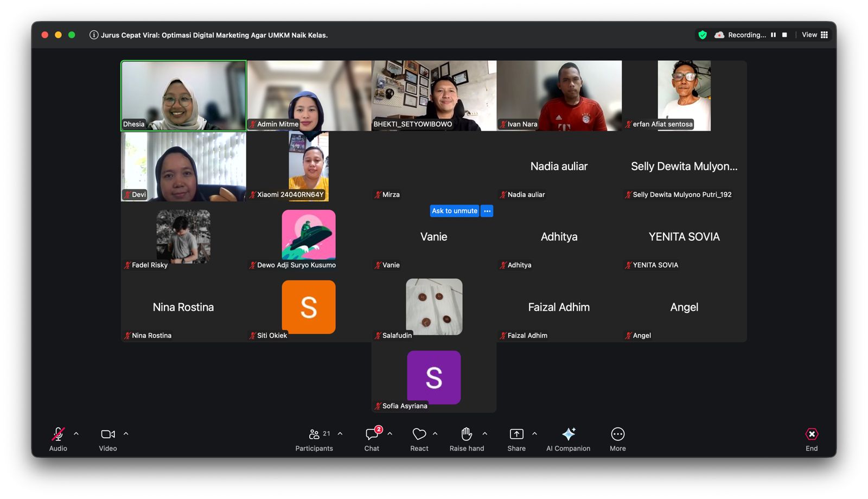Click the green encryption shield icon
The width and height of the screenshot is (868, 499).
703,35
